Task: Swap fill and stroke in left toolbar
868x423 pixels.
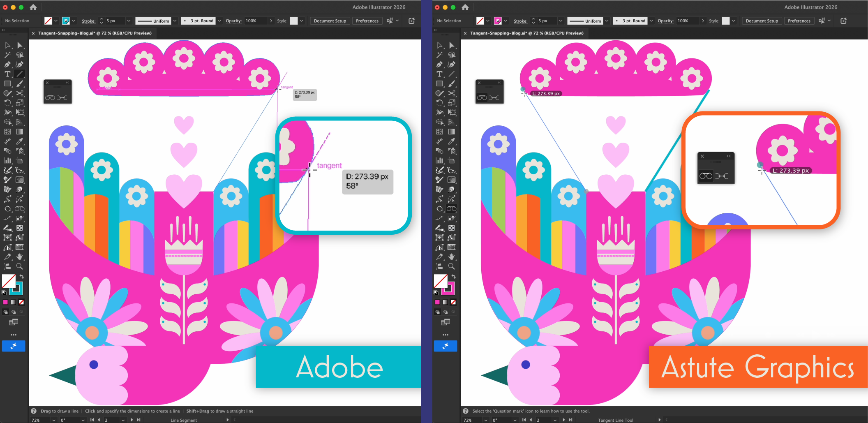Action: 22,276
